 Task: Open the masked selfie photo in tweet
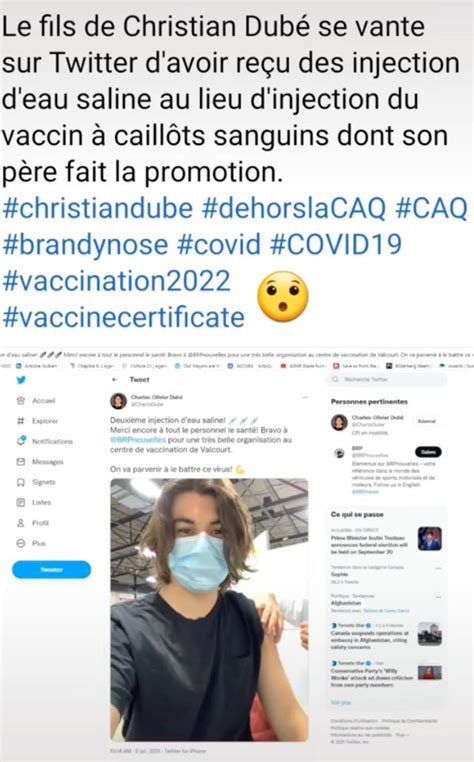[x=210, y=610]
